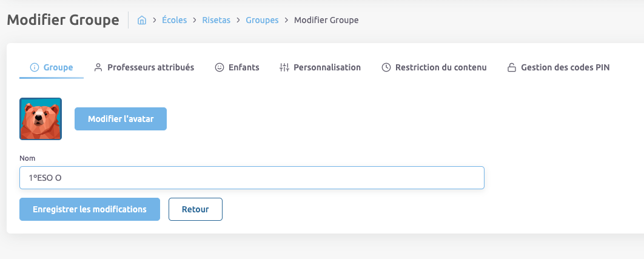
Task: Switch to Gestion des codes PIN tab
Action: tap(565, 67)
